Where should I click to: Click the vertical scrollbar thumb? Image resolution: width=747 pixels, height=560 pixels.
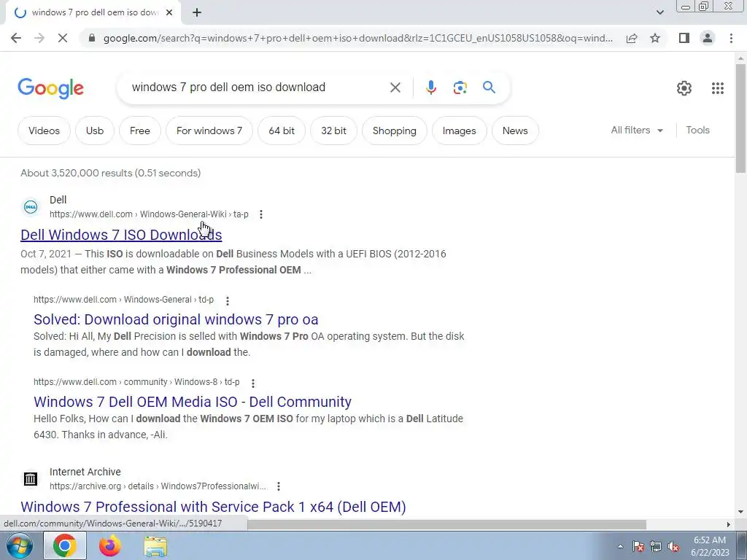740,118
